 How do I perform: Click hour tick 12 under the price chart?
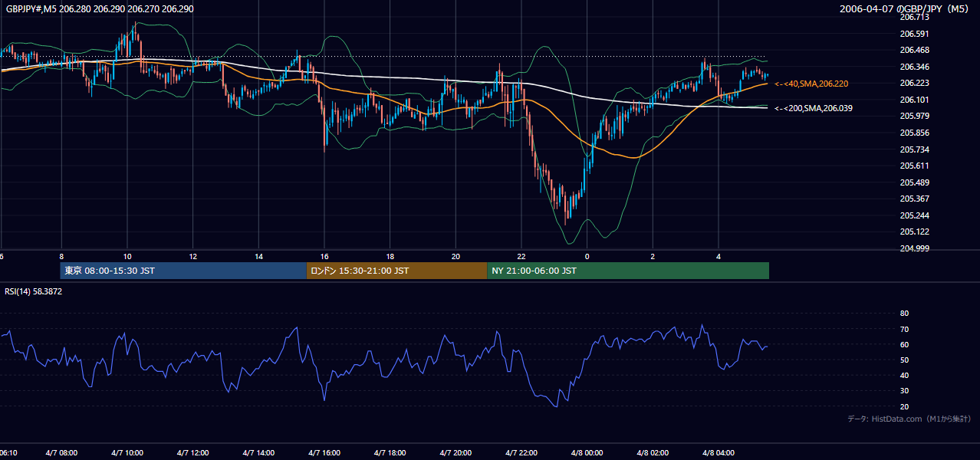pyautogui.click(x=192, y=256)
